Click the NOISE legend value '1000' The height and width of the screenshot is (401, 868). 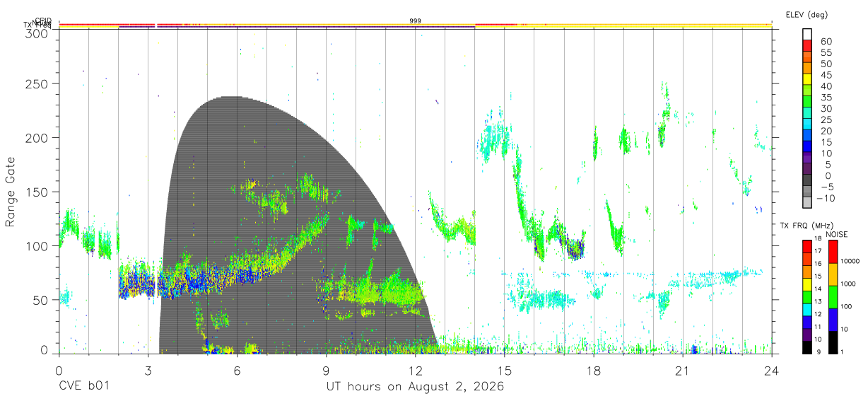(849, 284)
